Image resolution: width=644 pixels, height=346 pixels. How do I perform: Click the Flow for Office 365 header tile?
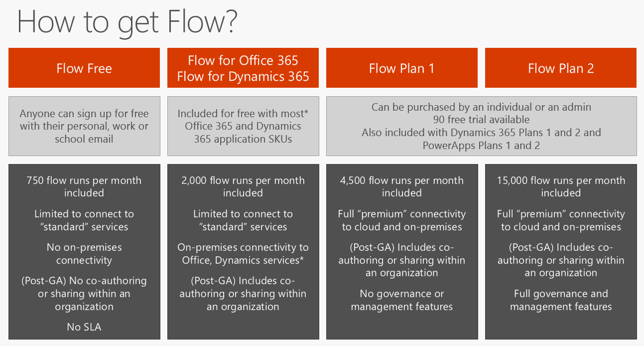point(243,68)
